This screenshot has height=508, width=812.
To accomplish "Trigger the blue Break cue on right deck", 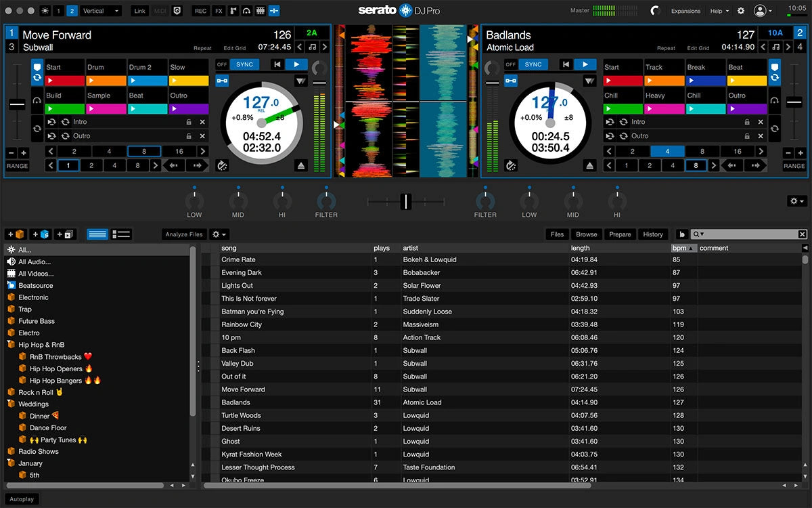I will (705, 81).
